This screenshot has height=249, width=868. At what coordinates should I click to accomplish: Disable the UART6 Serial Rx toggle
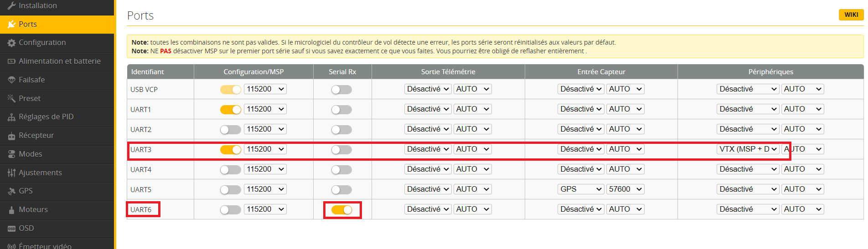342,210
